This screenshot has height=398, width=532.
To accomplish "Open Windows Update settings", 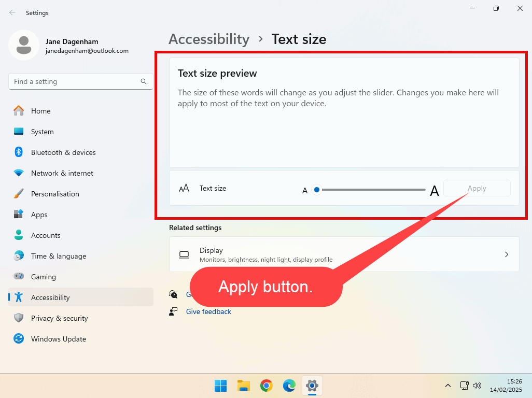I will click(59, 339).
